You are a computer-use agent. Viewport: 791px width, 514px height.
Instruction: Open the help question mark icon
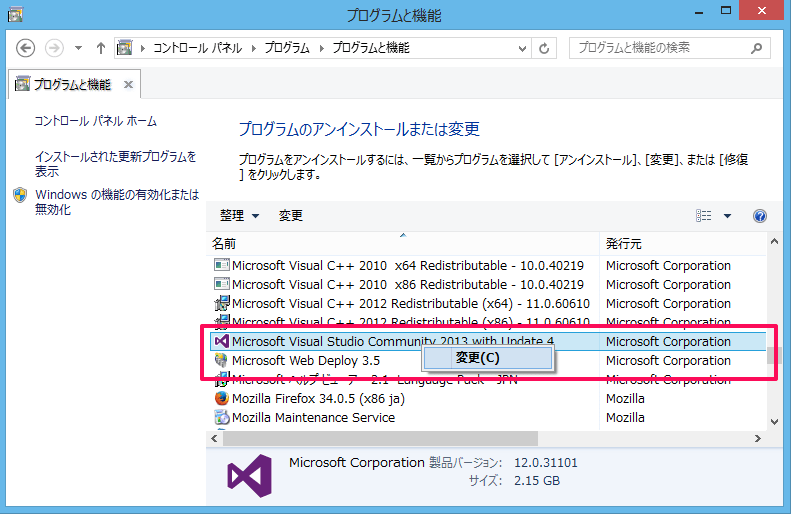(760, 216)
